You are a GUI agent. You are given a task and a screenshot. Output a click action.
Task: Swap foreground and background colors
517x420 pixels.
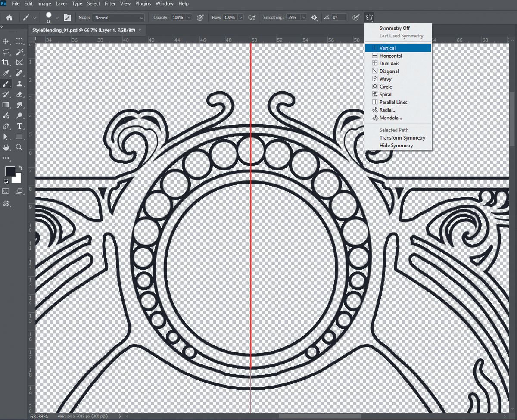[20, 168]
